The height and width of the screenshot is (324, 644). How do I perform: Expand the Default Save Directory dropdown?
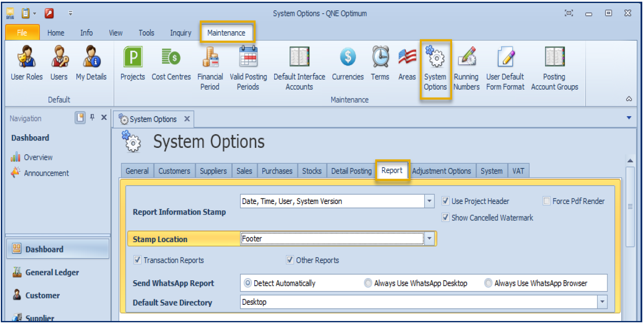pos(602,302)
